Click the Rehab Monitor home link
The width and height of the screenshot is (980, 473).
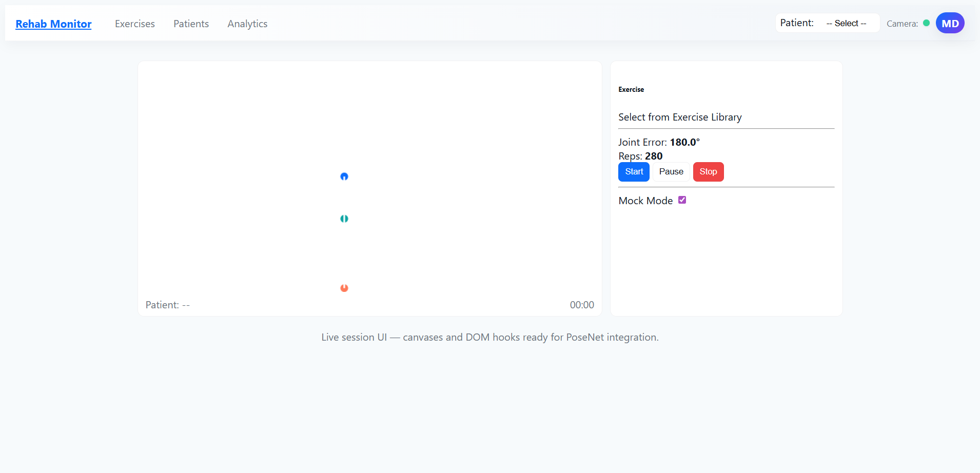click(53, 24)
